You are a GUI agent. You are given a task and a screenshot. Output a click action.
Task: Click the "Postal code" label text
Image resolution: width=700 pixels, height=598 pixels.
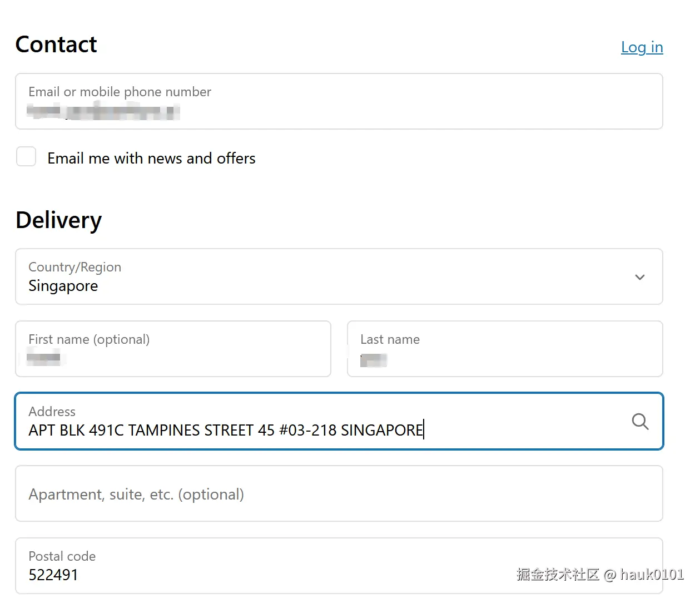(x=62, y=556)
